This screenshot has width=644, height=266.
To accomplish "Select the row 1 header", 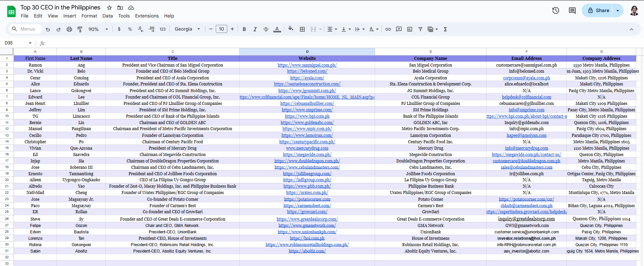I will [x=7, y=59].
